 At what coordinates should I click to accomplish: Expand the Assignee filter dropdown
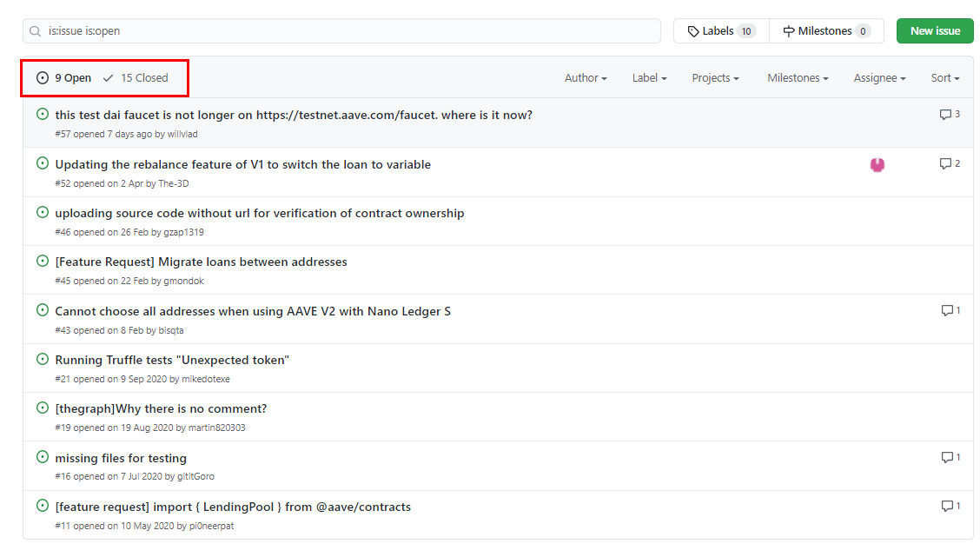[x=880, y=78]
